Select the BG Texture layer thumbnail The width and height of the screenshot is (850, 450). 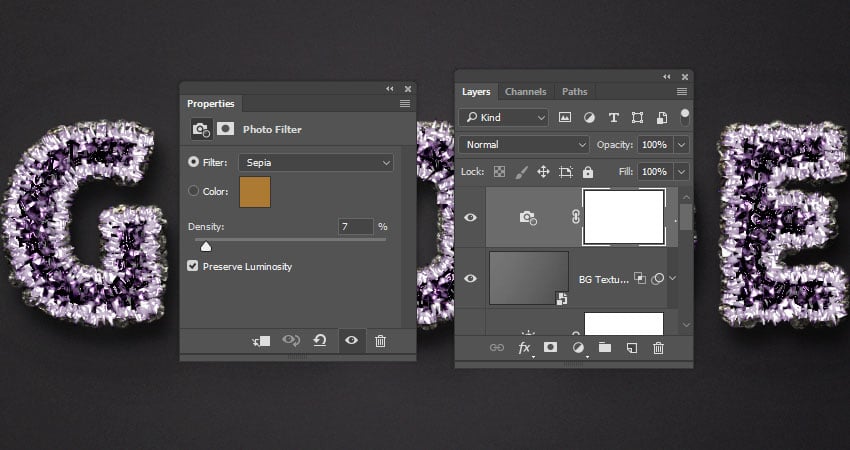coord(529,278)
